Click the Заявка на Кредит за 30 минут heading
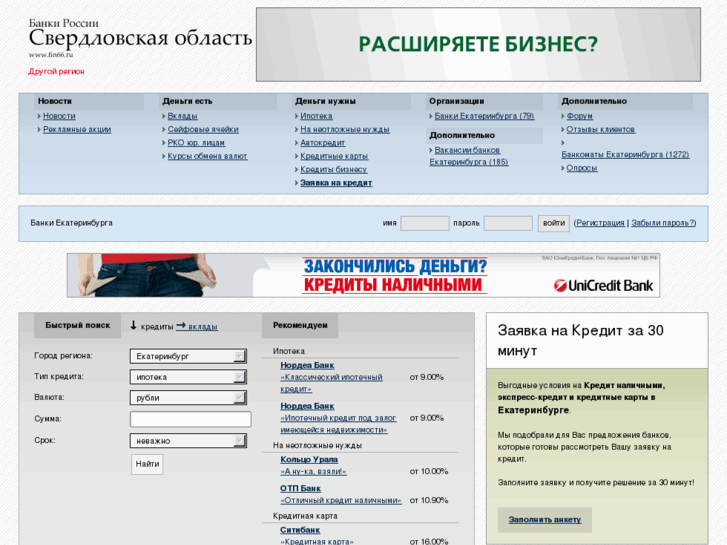The height and width of the screenshot is (545, 727). coord(580,340)
